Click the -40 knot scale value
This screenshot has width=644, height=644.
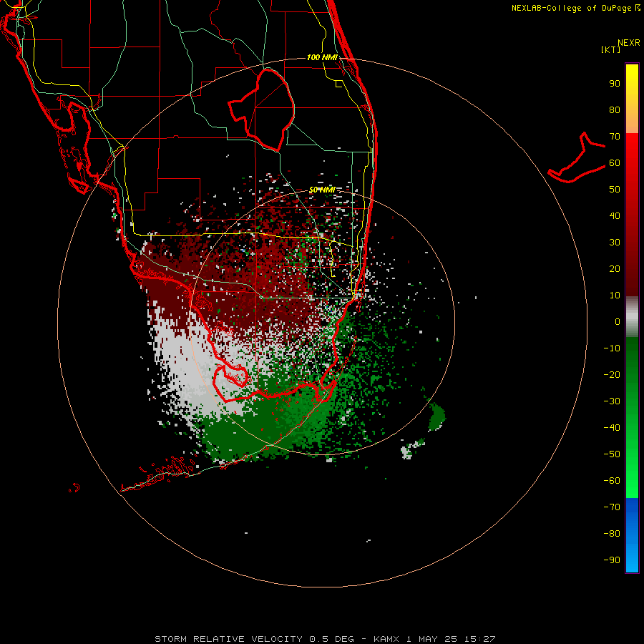(612, 428)
